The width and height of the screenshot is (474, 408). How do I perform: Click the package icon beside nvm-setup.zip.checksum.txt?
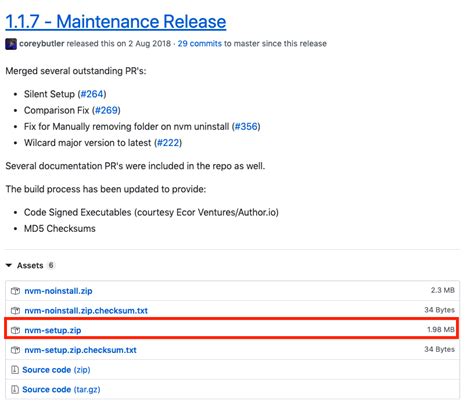point(15,350)
